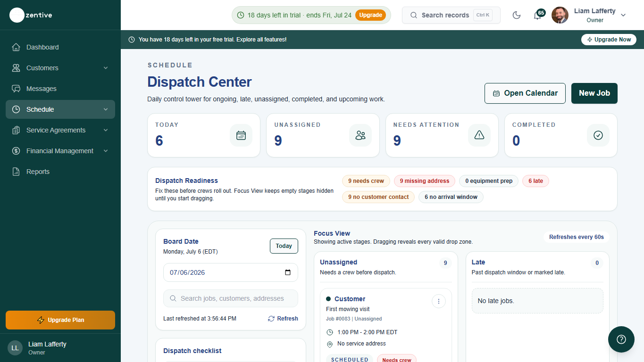This screenshot has width=644, height=362.
Task: Click Upgrade Now button
Action: coord(609,40)
